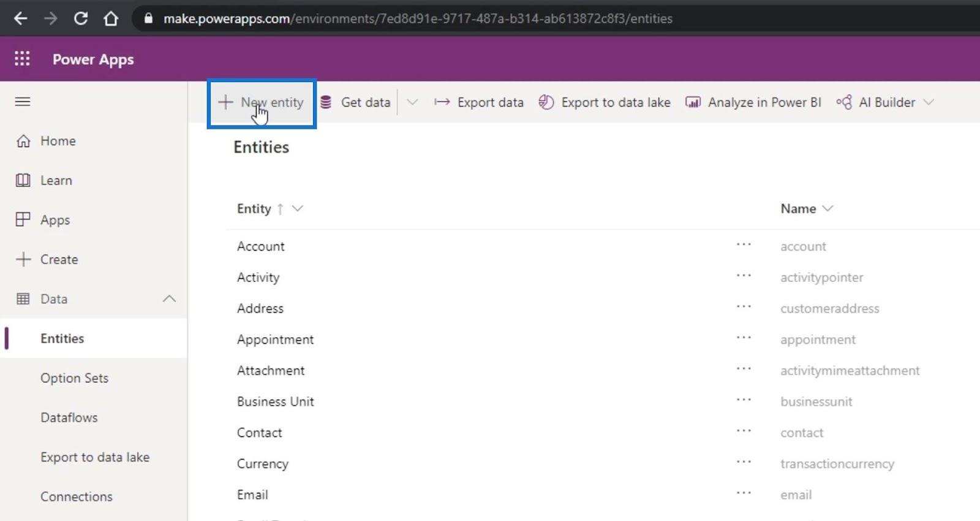
Task: Open the Account entity
Action: (261, 246)
